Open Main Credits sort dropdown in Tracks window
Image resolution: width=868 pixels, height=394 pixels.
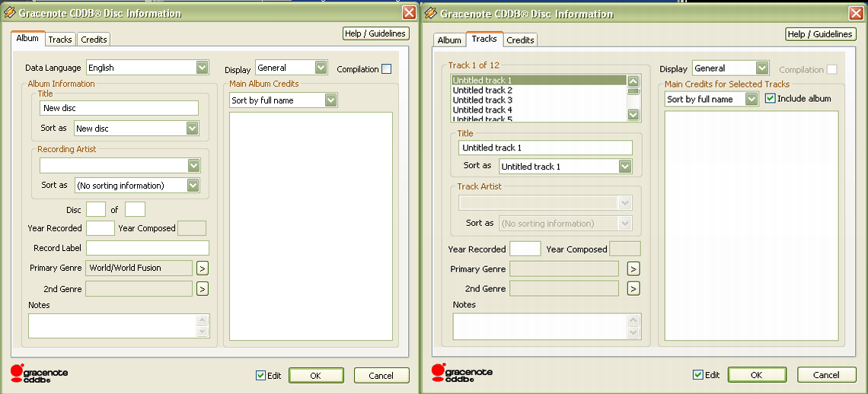coord(752,99)
